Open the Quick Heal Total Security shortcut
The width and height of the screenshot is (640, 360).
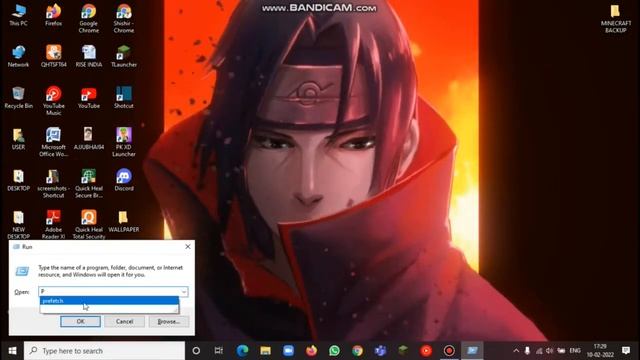point(89,225)
